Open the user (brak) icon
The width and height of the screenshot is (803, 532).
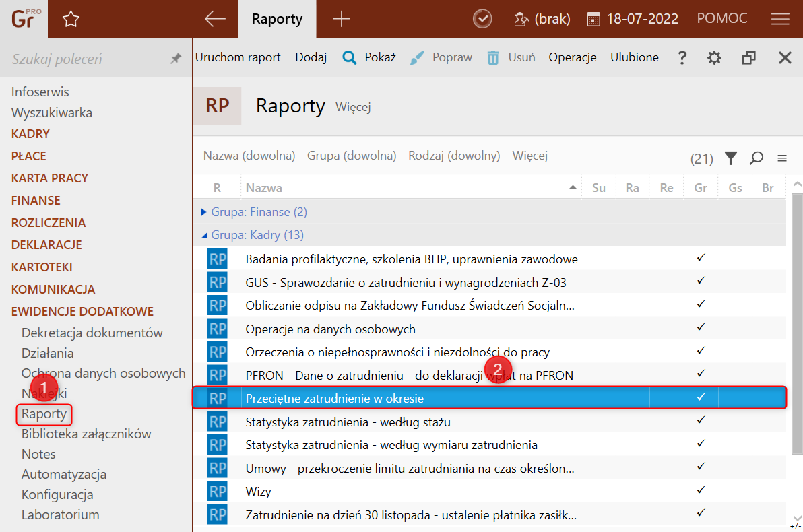pyautogui.click(x=521, y=20)
